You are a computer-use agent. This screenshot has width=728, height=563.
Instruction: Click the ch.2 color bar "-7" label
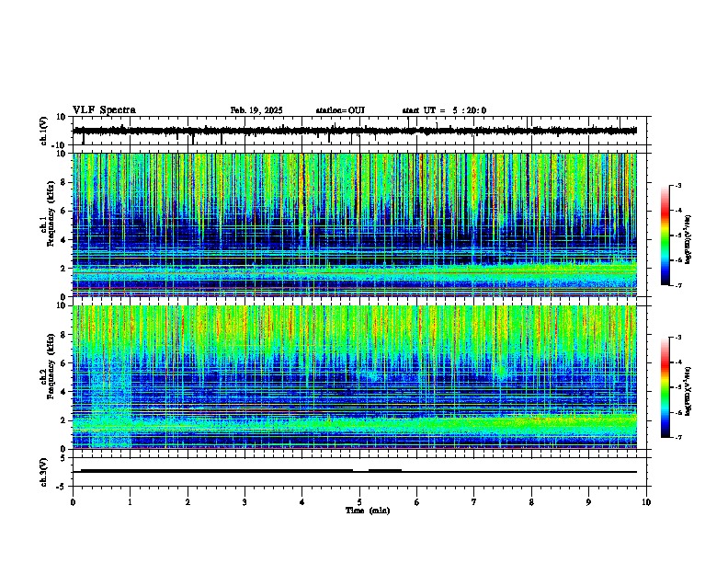pos(677,437)
